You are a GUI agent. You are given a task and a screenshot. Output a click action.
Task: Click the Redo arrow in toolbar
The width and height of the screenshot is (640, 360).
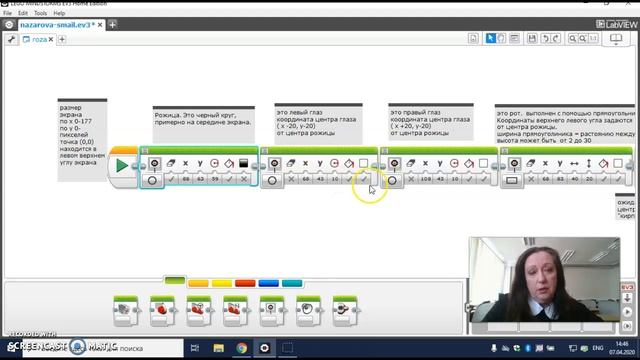pos(556,38)
